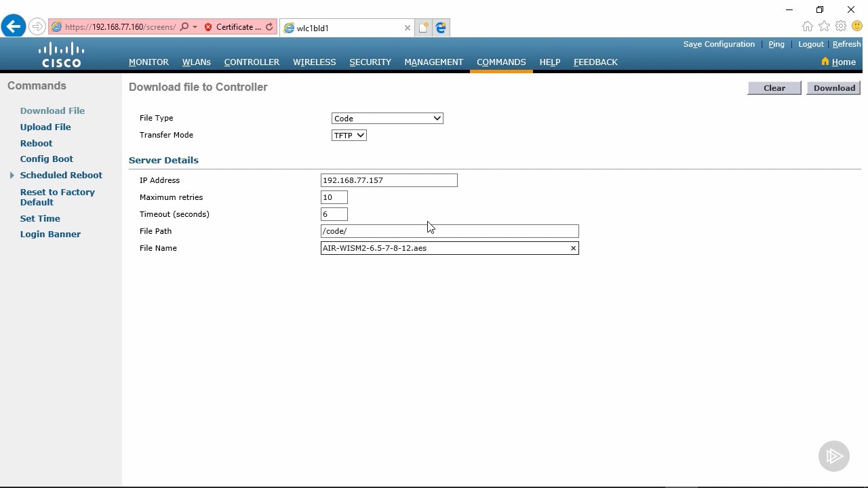
Task: Close the wlc1bld1 browser tab
Action: (407, 28)
